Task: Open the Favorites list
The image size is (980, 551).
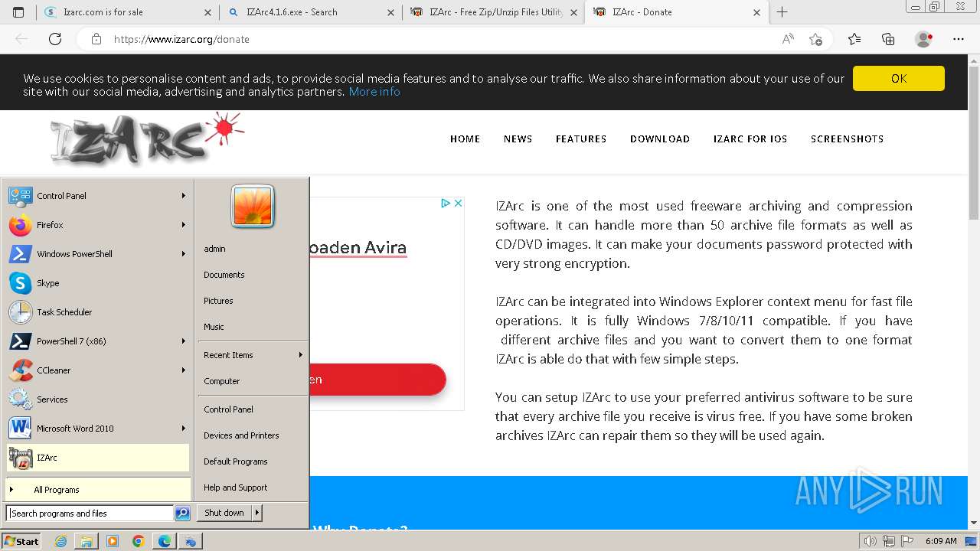Action: coord(854,39)
